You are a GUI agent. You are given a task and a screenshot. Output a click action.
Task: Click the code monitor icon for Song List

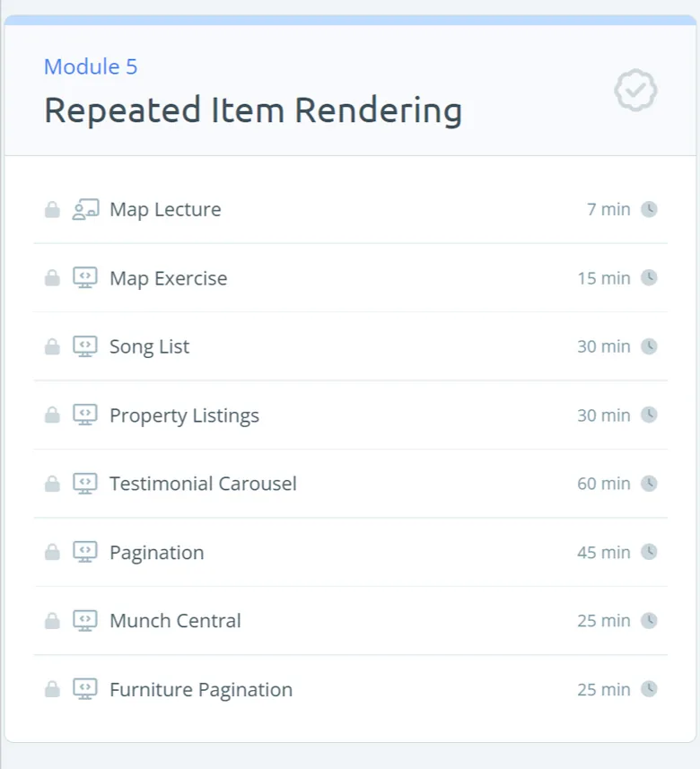(85, 346)
